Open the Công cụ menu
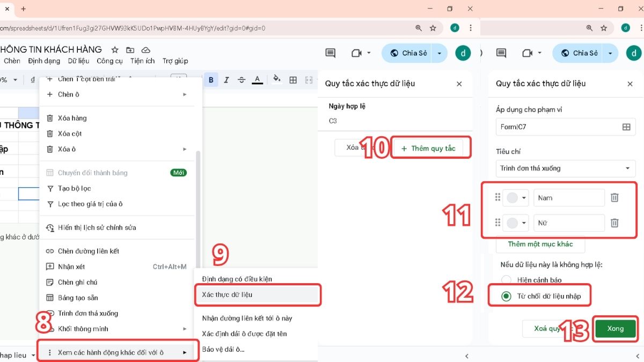644x362 pixels. click(x=109, y=61)
